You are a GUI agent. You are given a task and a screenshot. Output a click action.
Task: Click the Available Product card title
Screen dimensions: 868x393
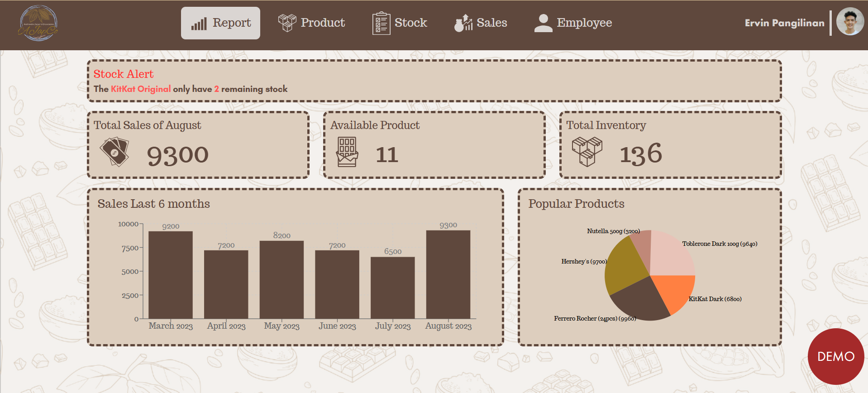tap(375, 125)
